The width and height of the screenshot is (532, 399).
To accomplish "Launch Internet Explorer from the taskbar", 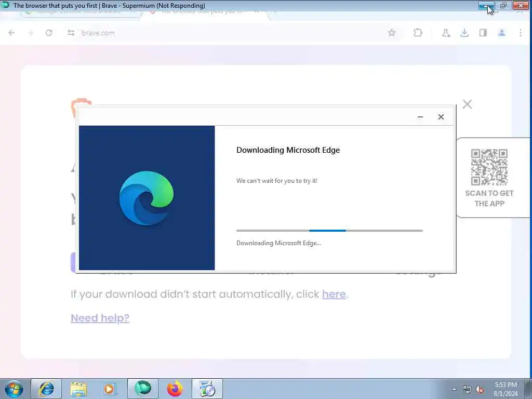I will click(46, 389).
